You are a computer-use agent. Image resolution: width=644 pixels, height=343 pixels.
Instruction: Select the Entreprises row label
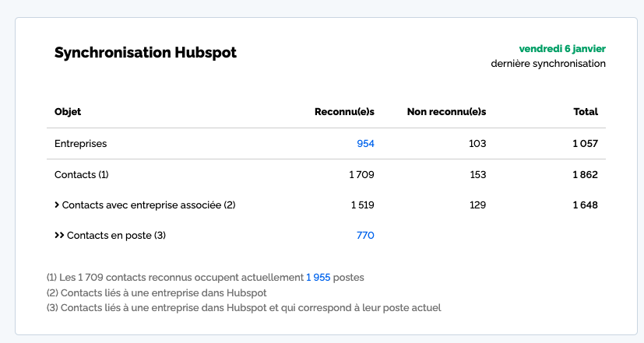coord(81,144)
